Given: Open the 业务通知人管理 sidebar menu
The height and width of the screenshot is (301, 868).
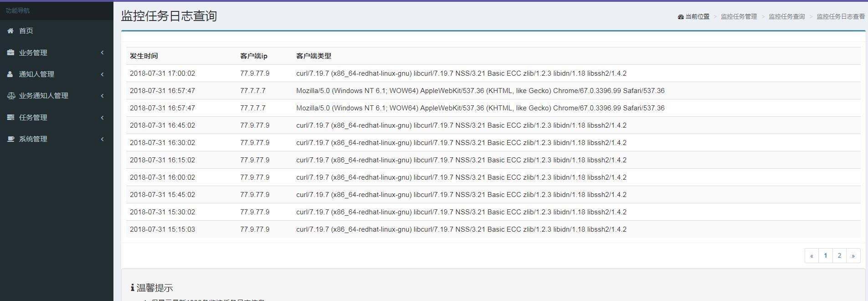Looking at the screenshot, I should tap(56, 95).
